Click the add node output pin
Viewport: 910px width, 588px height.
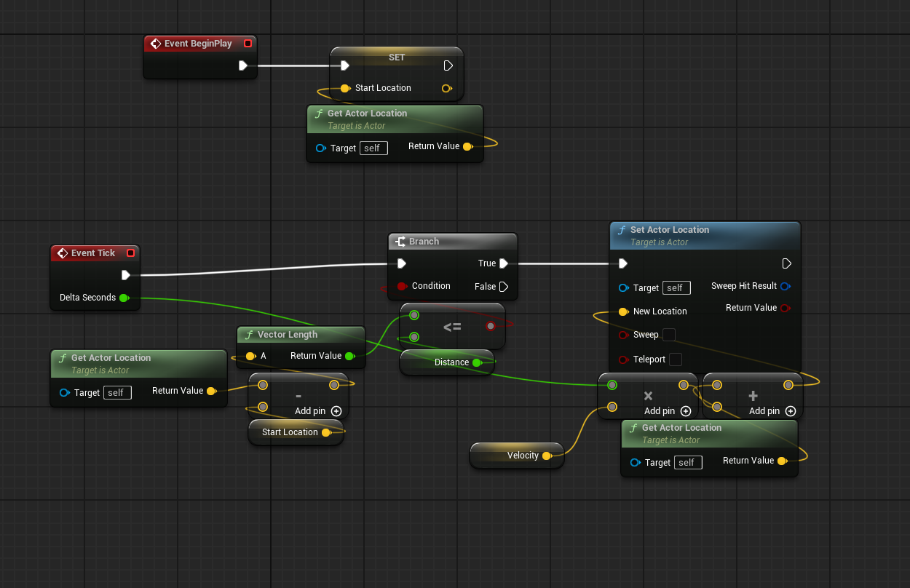788,385
